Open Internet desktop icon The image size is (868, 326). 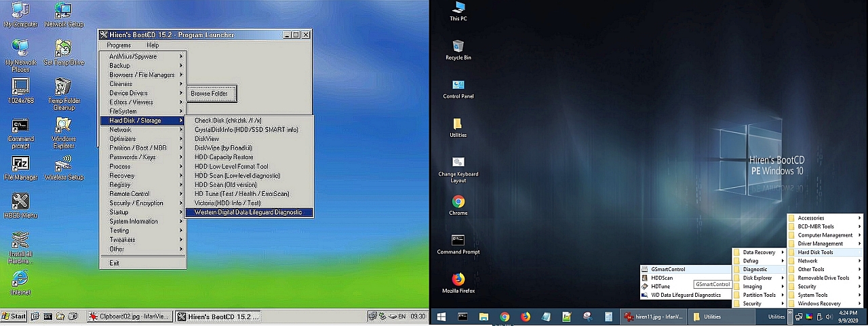(x=20, y=283)
